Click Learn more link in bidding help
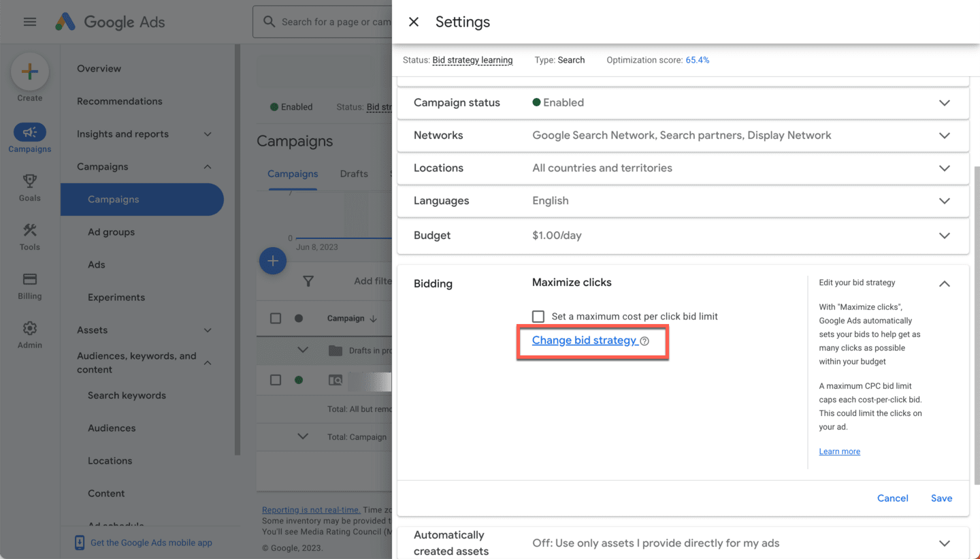Image resolution: width=980 pixels, height=559 pixels. [839, 451]
